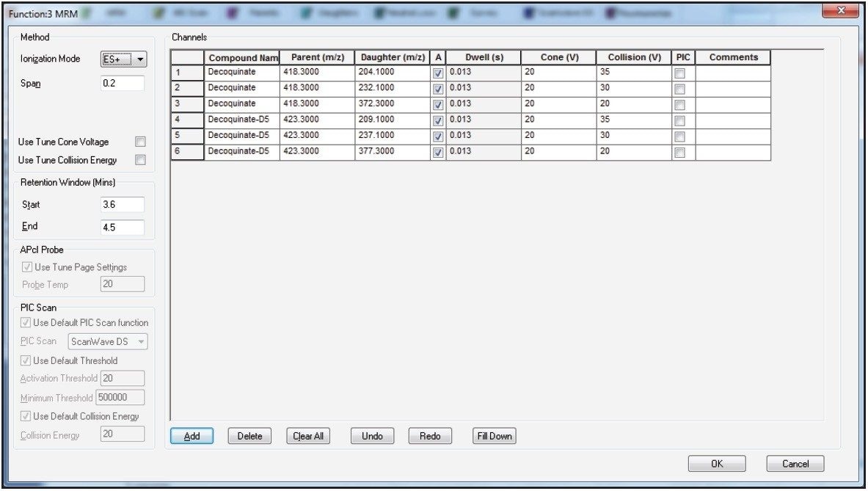868x491 pixels.
Task: Click the Span input field
Action: pos(122,83)
